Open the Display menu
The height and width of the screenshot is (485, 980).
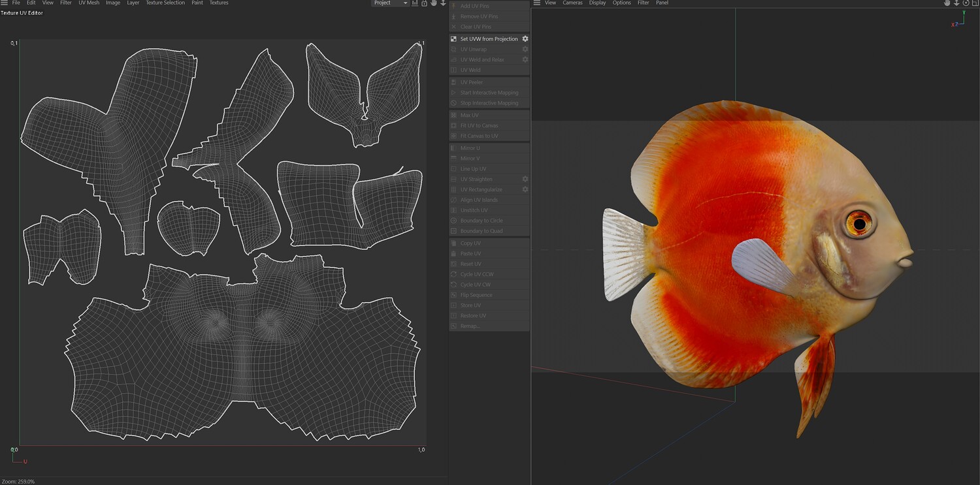tap(597, 3)
